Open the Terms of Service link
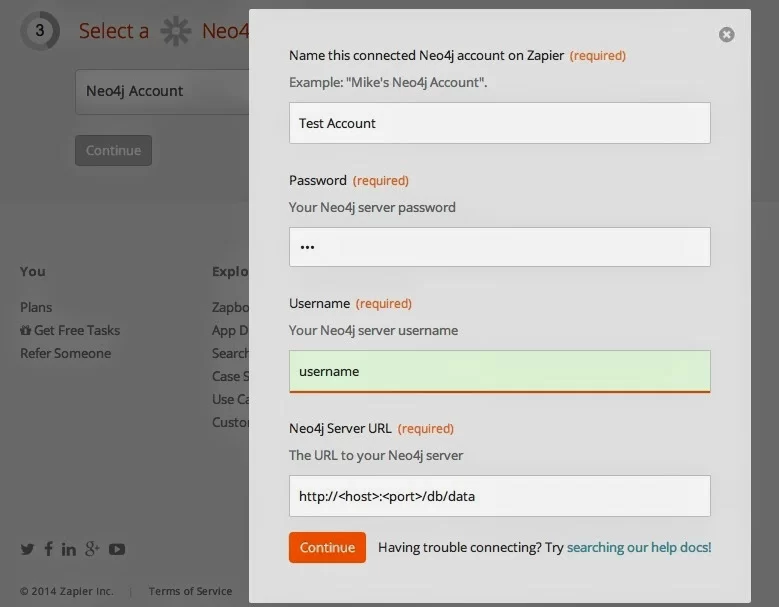This screenshot has width=779, height=607. click(190, 591)
